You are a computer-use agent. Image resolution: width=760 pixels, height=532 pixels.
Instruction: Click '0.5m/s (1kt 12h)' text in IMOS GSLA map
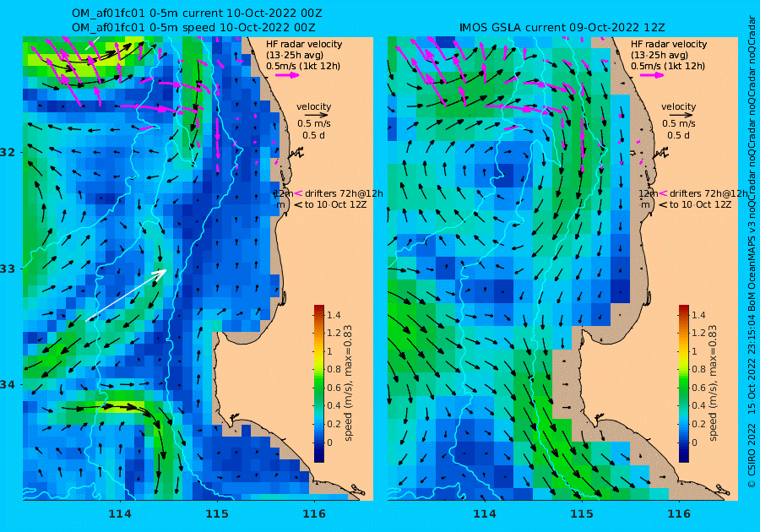pos(668,66)
